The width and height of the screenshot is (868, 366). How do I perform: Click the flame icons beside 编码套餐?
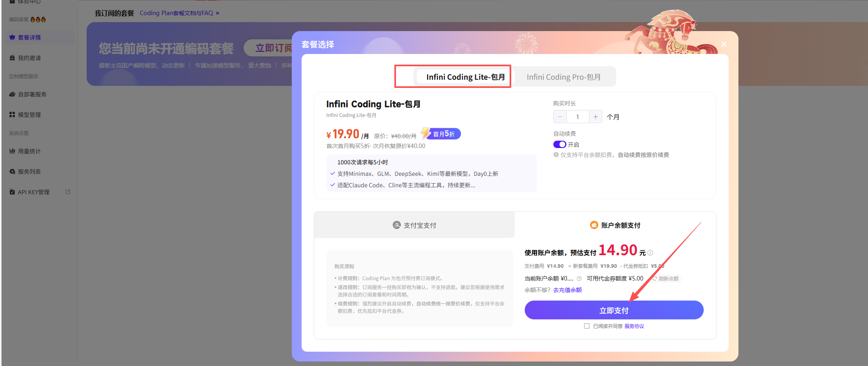pos(38,19)
